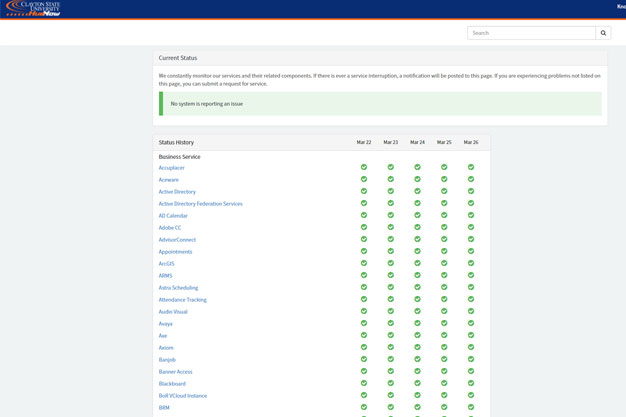This screenshot has height=417, width=626.
Task: Click the Clayton State University HubNow logo
Action: 33,8
